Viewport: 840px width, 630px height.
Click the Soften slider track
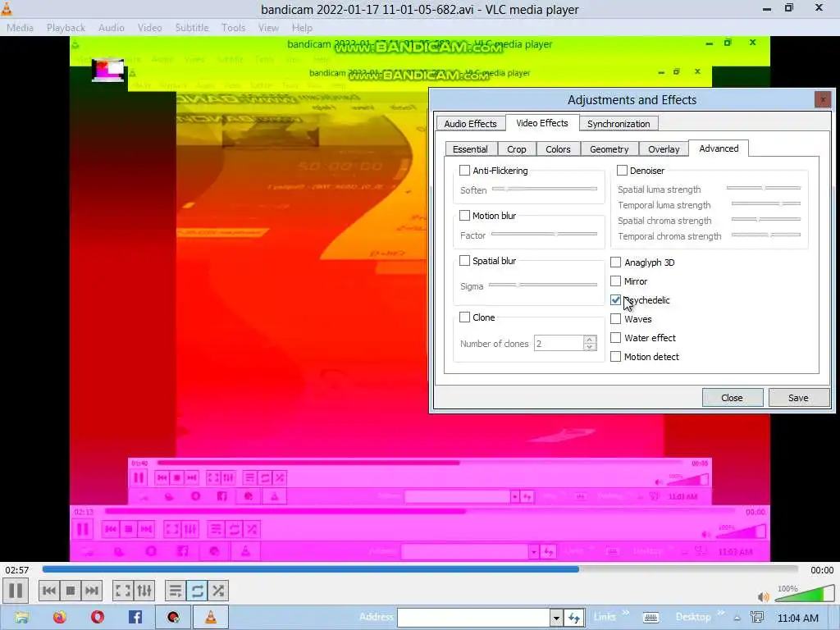[545, 189]
